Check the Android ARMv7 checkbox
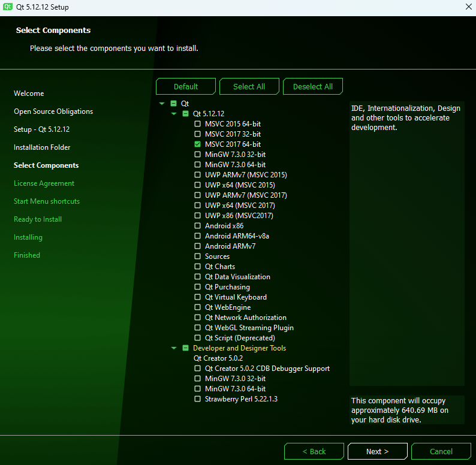The width and height of the screenshot is (476, 465). click(197, 246)
